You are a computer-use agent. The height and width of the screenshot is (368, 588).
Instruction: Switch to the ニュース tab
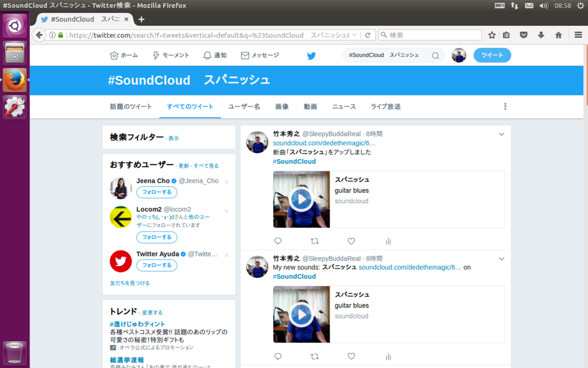tap(344, 106)
